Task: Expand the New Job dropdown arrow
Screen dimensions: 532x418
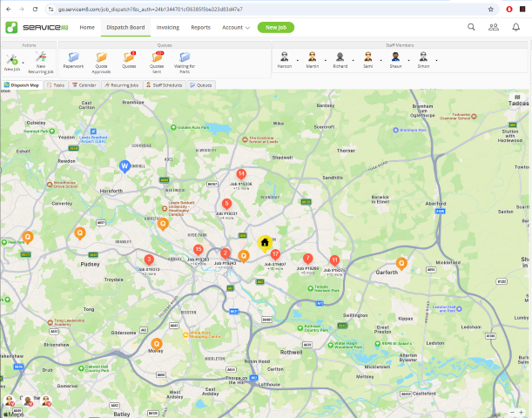Action: pyautogui.click(x=23, y=63)
